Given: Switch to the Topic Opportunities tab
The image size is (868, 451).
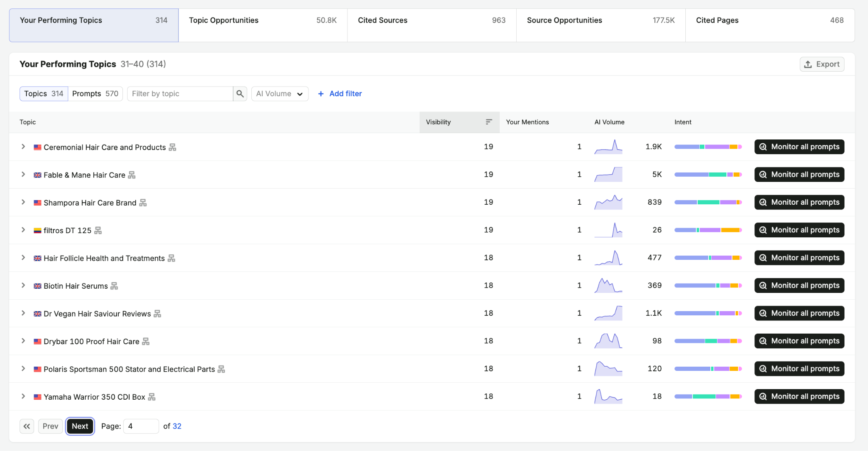Looking at the screenshot, I should tap(263, 25).
